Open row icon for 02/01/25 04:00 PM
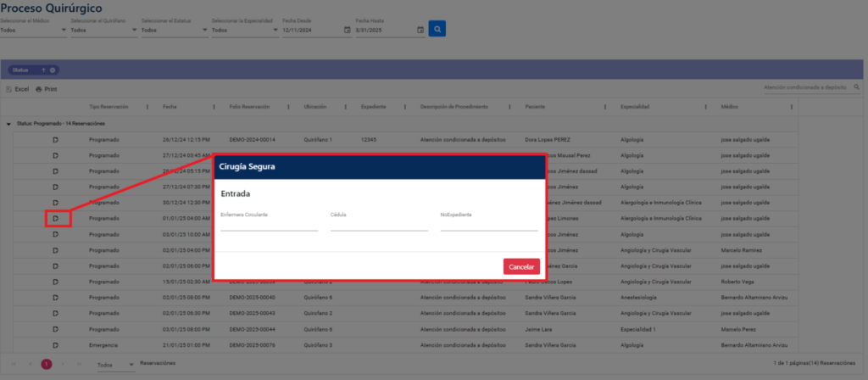Image resolution: width=868 pixels, height=380 pixels. (55, 250)
